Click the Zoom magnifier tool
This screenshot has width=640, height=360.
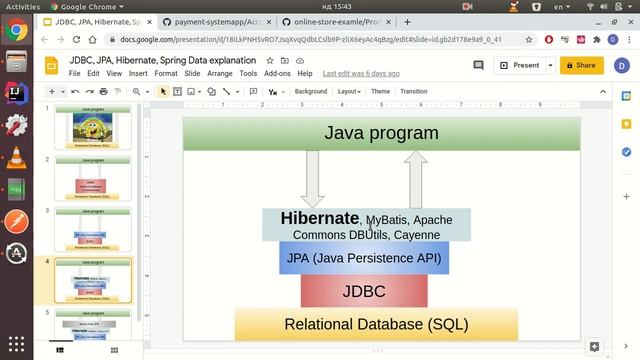136,91
